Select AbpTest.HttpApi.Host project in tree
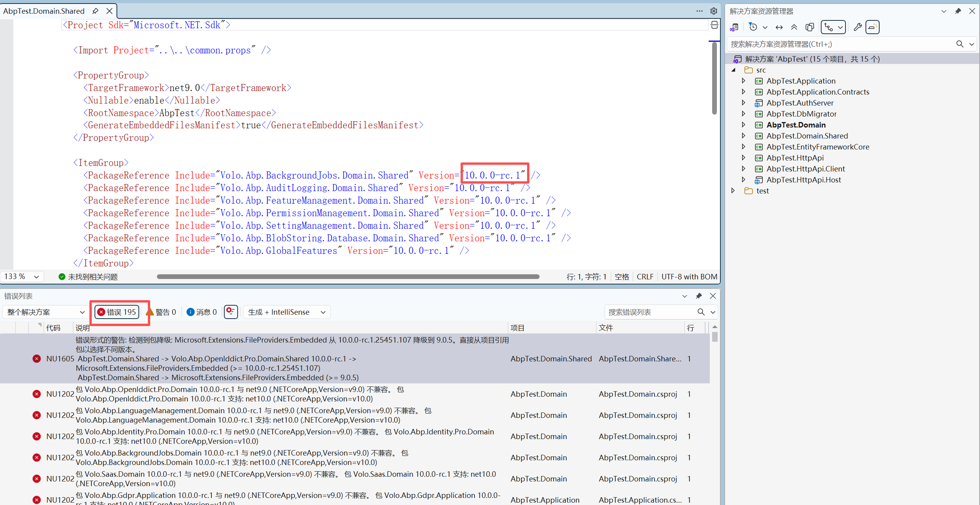Viewport: 980px width, 505px height. click(x=804, y=180)
